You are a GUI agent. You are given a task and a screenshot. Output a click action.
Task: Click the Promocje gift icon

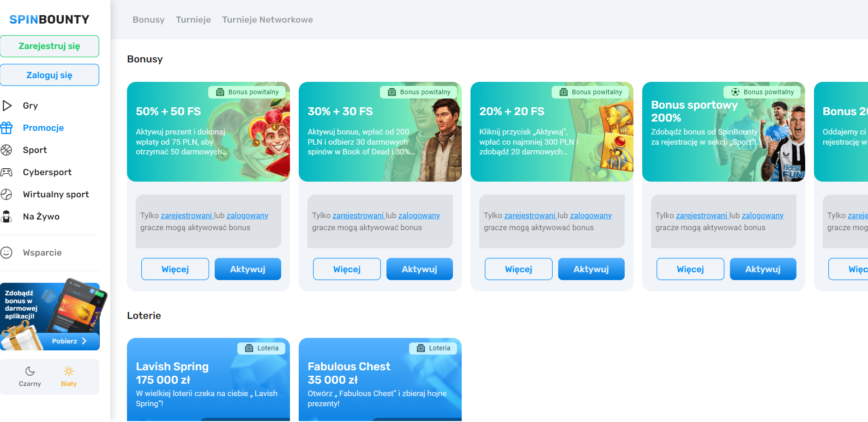point(6,128)
